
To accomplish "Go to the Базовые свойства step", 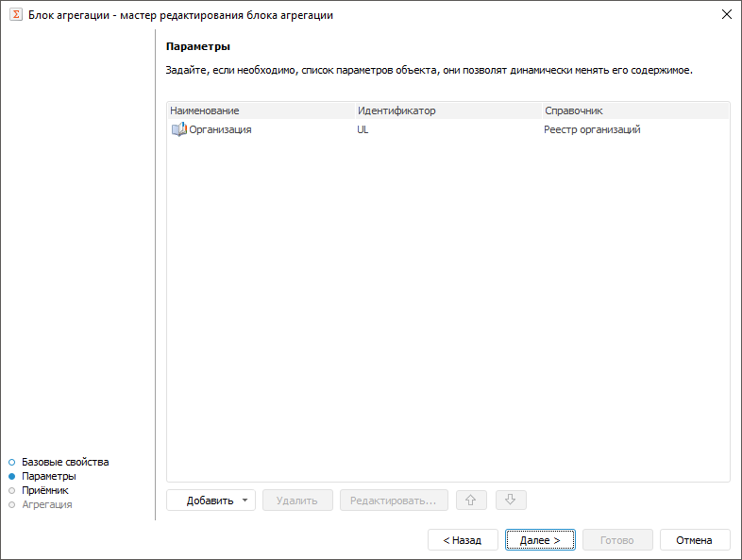I will coord(65,462).
